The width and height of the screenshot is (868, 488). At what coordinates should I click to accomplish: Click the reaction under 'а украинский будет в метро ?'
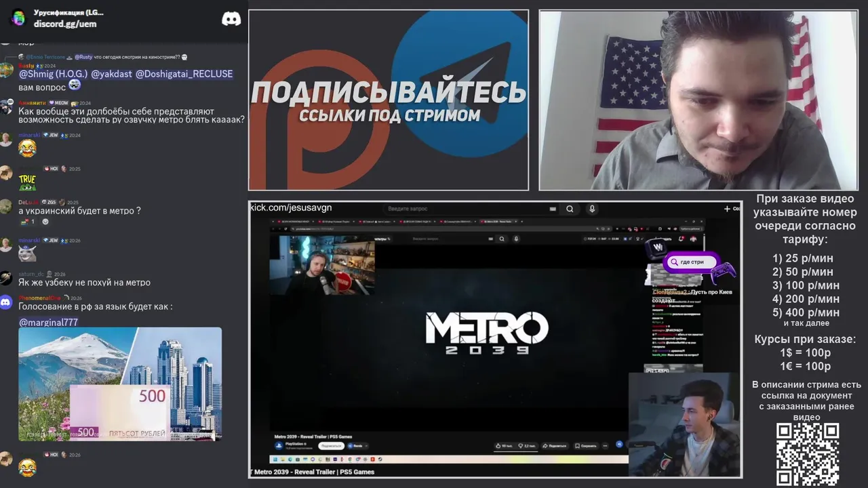(x=27, y=222)
